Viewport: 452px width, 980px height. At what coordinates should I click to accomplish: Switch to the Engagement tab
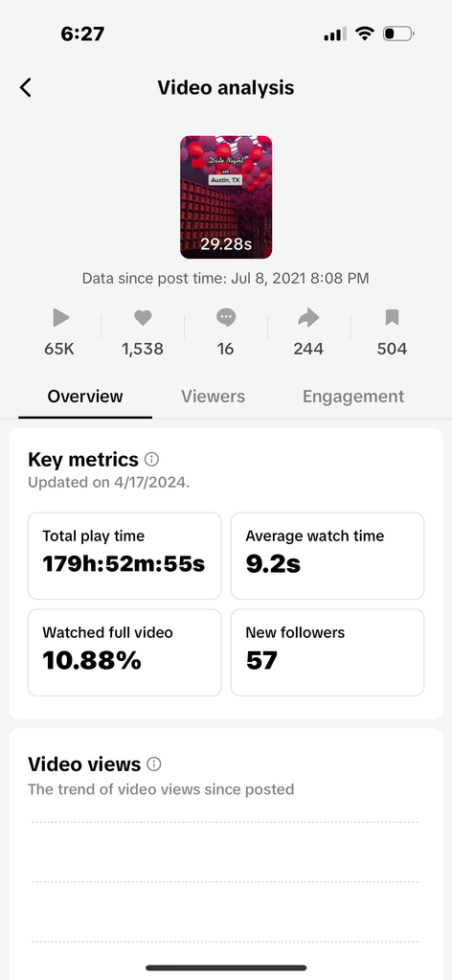coord(353,397)
